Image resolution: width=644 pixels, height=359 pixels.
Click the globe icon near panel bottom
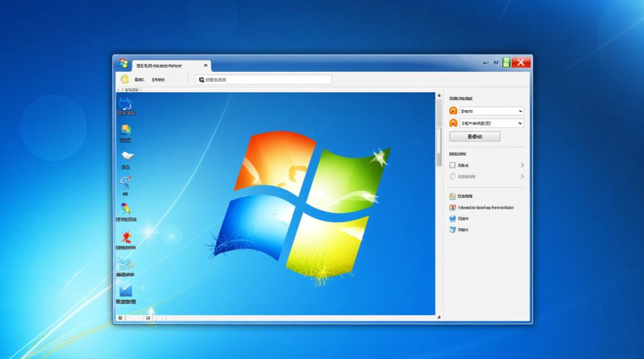[452, 218]
